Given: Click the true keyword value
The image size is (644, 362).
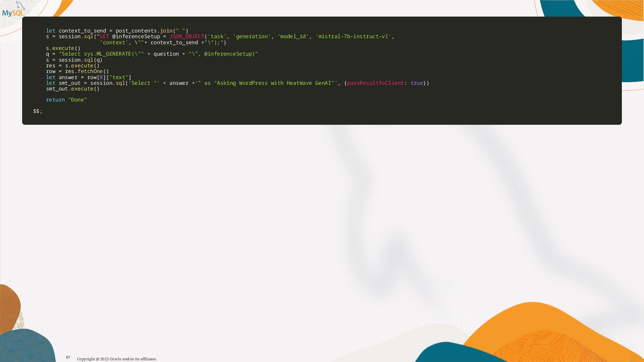Looking at the screenshot, I should pos(417,83).
